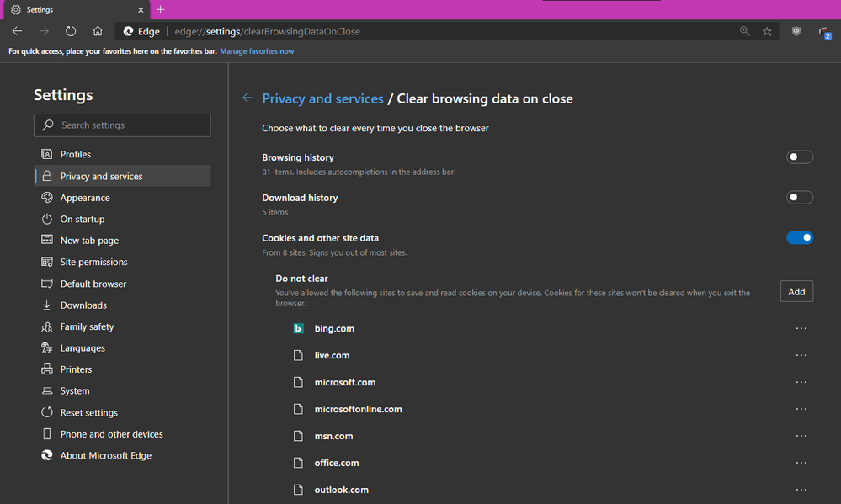Click the office.com page icon
The width and height of the screenshot is (841, 504).
[298, 463]
